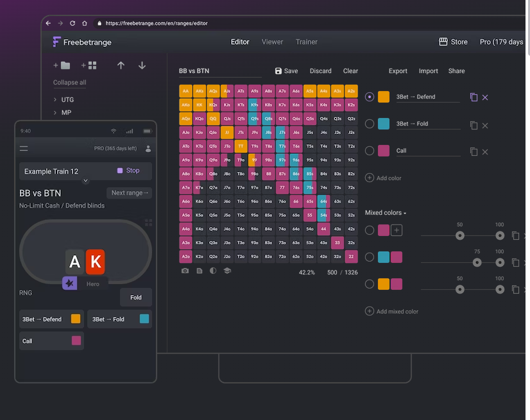Image resolution: width=530 pixels, height=420 pixels.
Task: Click the Freebetrange logo
Action: coord(82,42)
